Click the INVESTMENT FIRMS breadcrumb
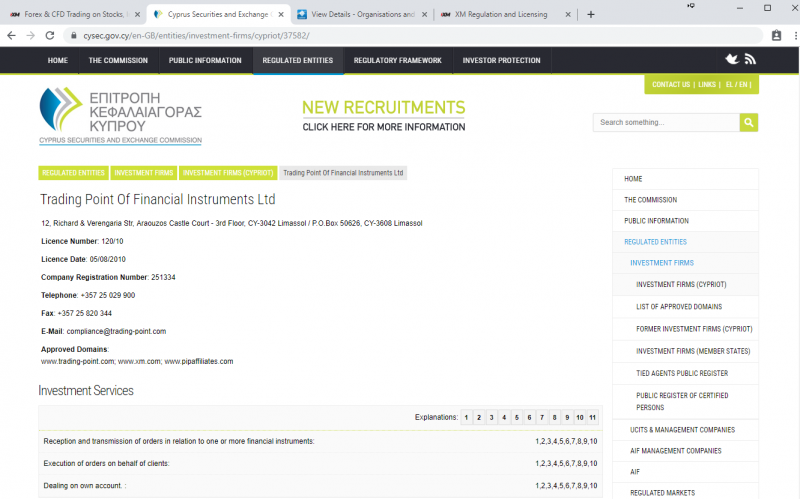 click(144, 173)
